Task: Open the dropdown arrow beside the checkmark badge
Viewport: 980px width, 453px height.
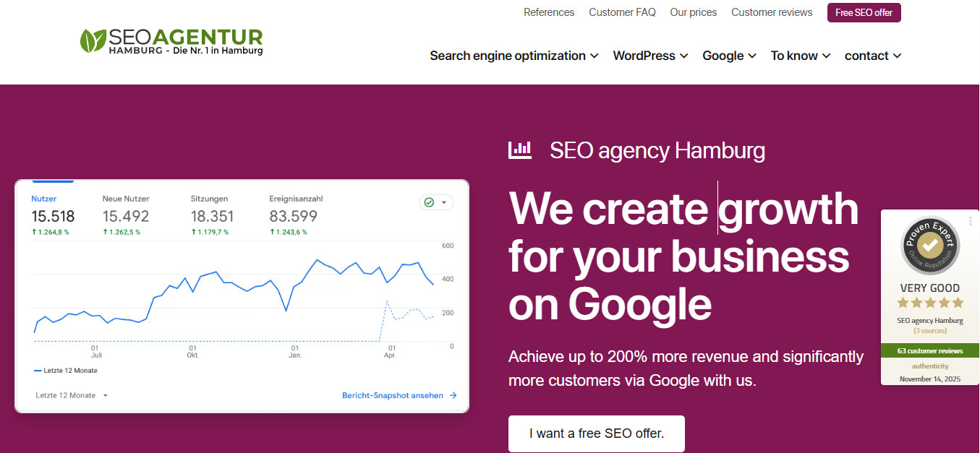Action: (443, 202)
